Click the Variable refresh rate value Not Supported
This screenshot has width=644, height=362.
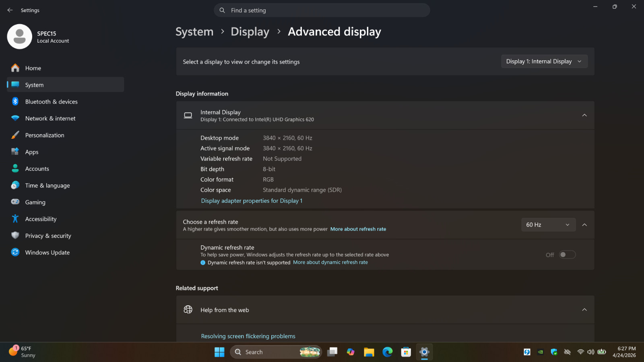[x=282, y=159]
